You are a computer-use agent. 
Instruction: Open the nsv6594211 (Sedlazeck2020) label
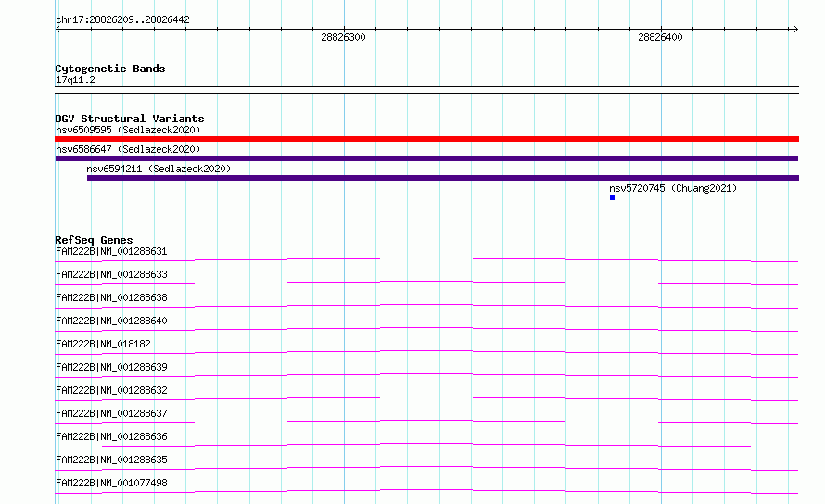(x=159, y=169)
